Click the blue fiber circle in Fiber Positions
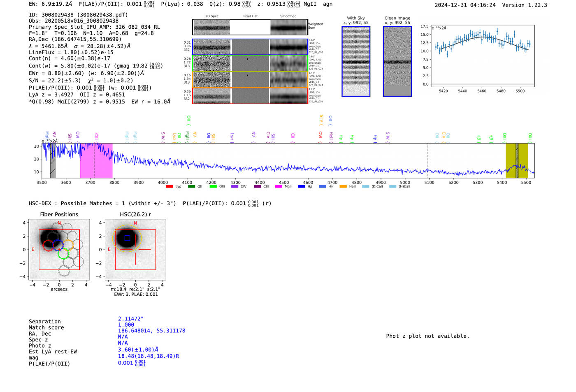Screen dimensions: 576x392 58,245
